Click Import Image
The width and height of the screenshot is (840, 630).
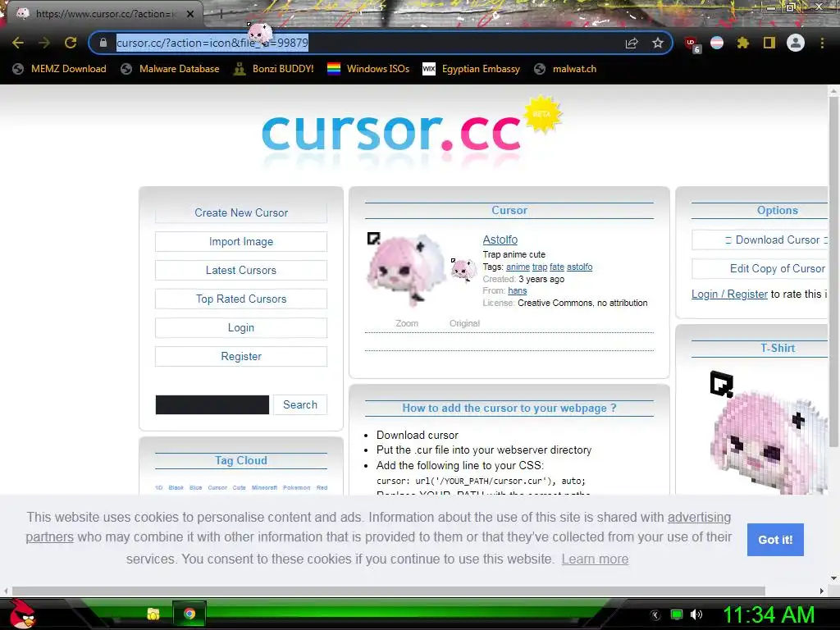coord(241,242)
